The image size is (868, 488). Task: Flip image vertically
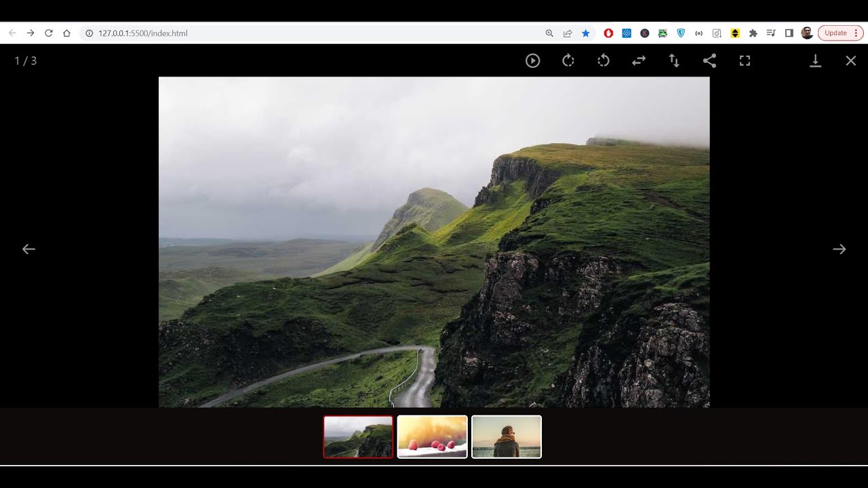click(674, 61)
